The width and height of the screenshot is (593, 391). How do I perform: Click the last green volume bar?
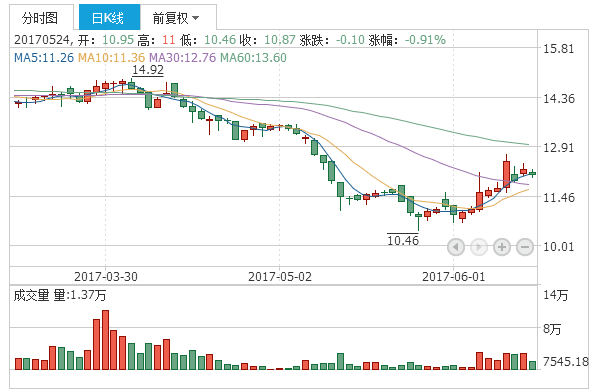(532, 365)
